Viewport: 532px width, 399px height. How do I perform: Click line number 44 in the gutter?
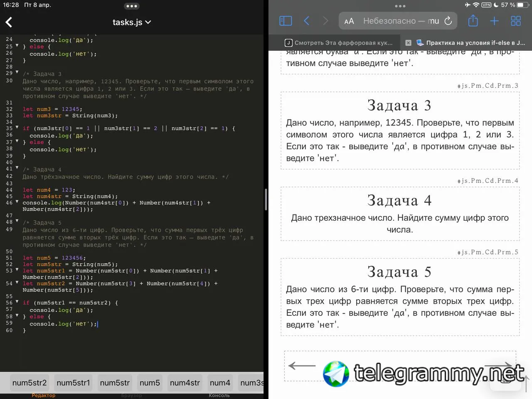[x=9, y=190]
